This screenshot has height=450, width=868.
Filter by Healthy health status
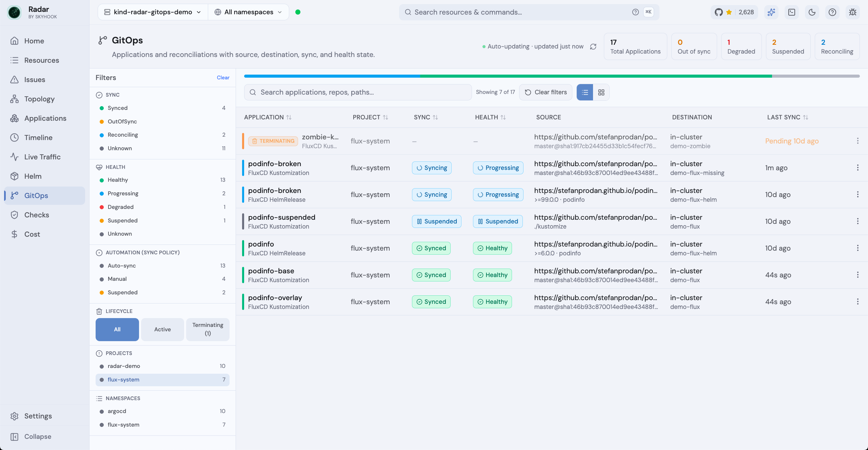coord(162,180)
